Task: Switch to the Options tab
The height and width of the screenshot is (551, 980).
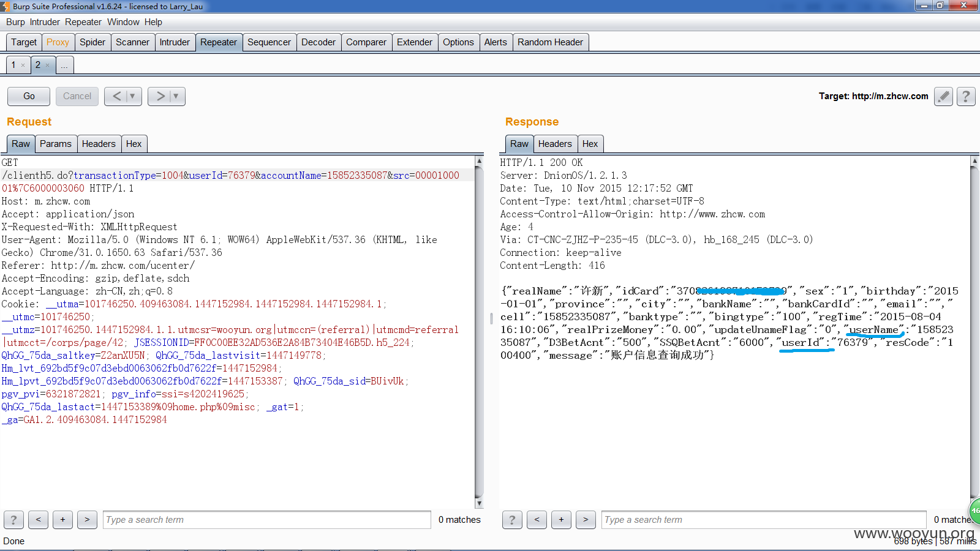Action: point(458,42)
